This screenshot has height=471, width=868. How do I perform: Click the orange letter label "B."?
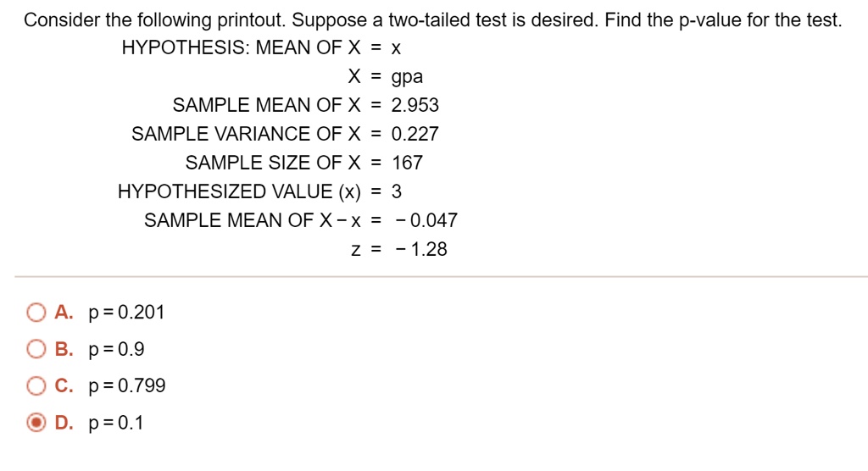(64, 350)
